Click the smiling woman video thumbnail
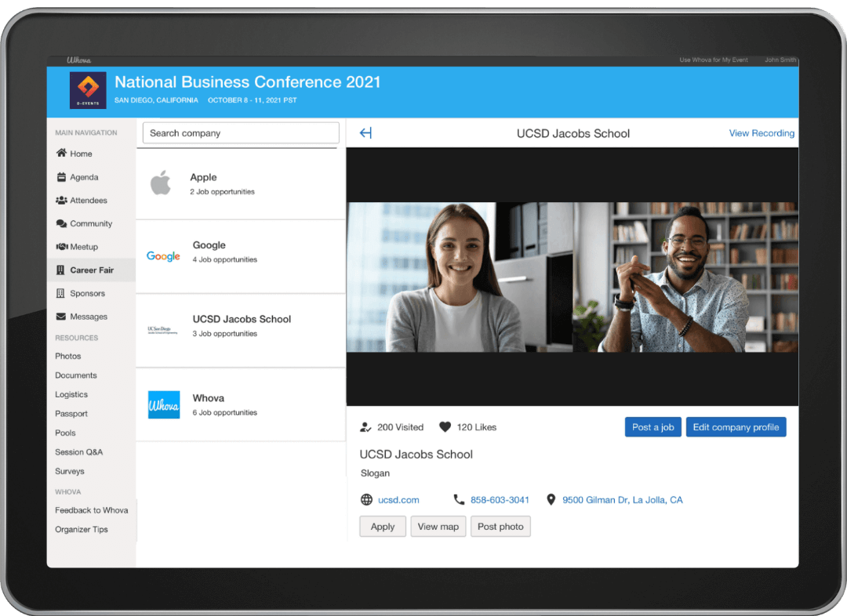Screen dimensions: 847x616 click(x=459, y=277)
